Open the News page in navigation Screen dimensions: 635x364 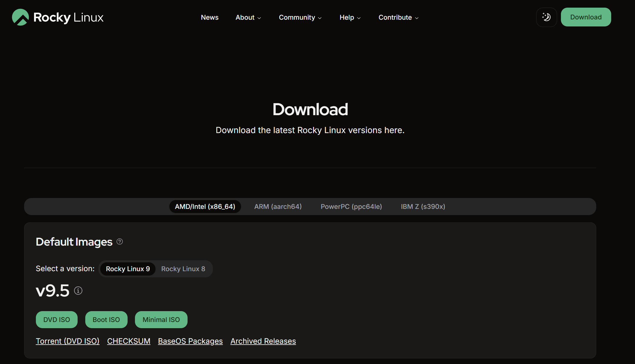[210, 17]
